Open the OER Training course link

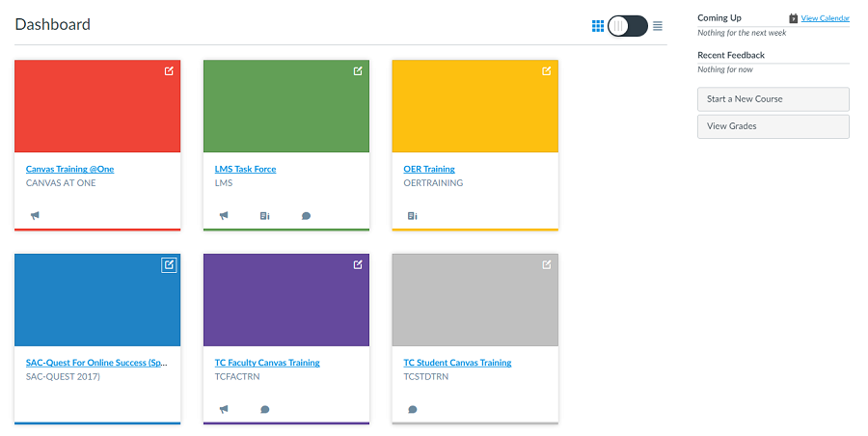coord(429,169)
